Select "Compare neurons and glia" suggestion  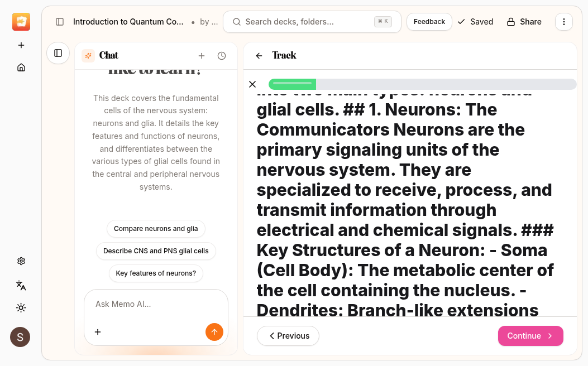pos(156,229)
